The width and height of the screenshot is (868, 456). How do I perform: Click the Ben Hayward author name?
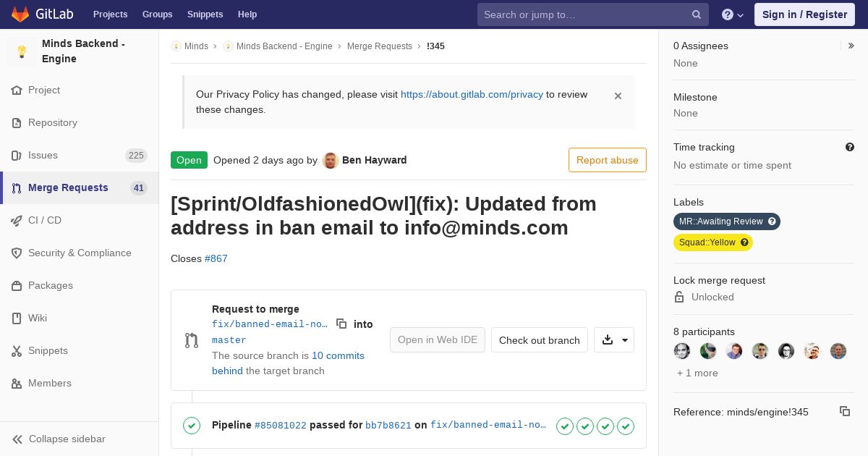point(375,160)
